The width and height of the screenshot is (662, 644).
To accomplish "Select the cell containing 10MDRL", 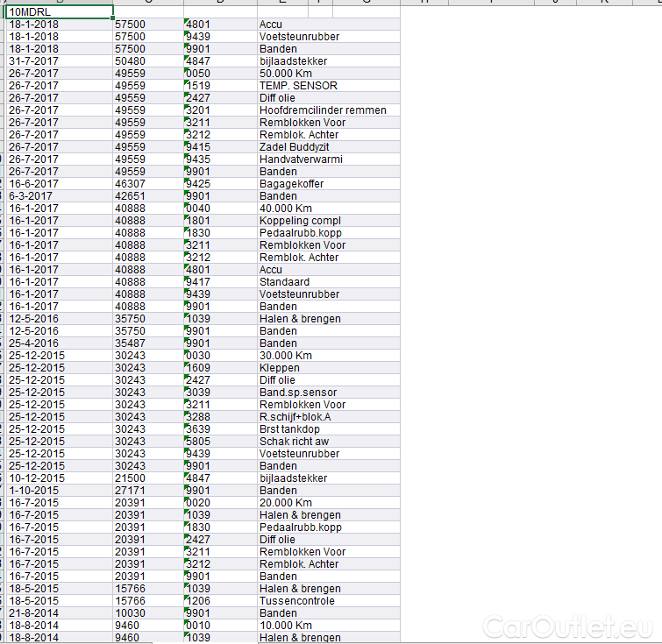I will (x=60, y=12).
